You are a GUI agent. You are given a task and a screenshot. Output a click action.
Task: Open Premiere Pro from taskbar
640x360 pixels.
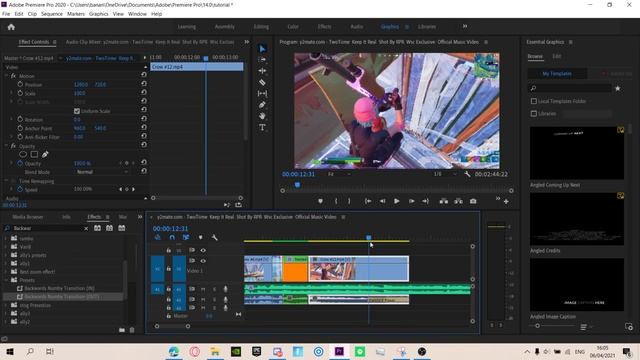pos(339,351)
